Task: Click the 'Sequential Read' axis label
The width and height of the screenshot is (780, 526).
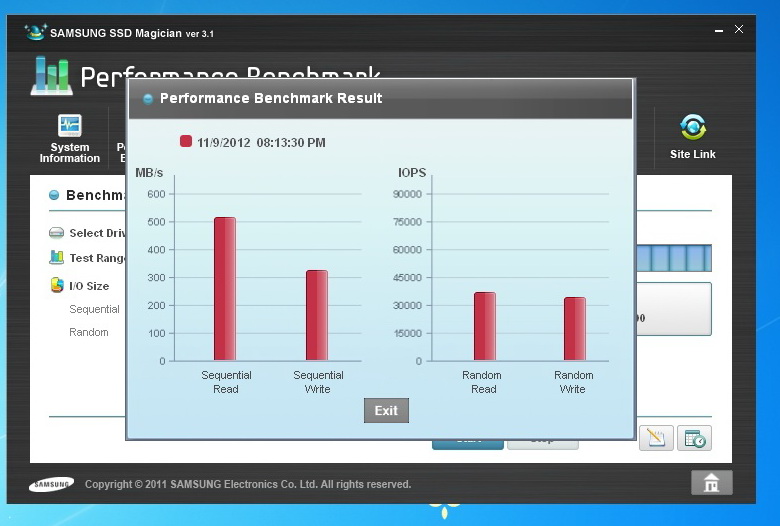Action: pyautogui.click(x=226, y=382)
